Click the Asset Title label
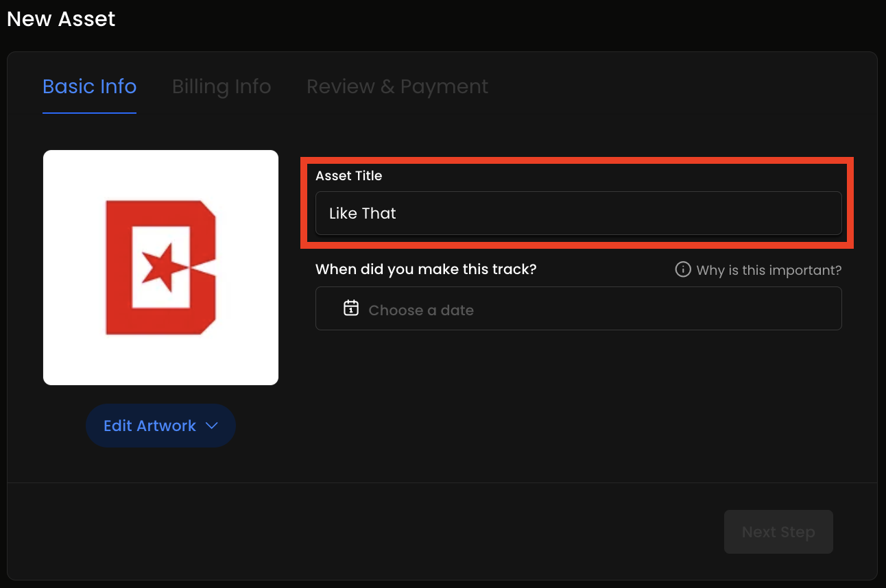This screenshot has height=588, width=886. pyautogui.click(x=348, y=176)
